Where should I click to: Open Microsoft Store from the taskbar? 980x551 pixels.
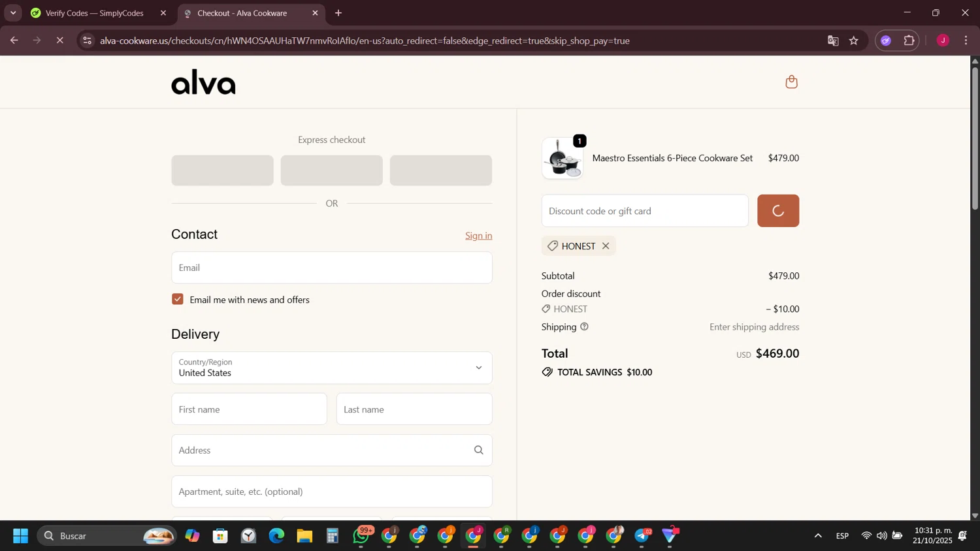pos(220,536)
